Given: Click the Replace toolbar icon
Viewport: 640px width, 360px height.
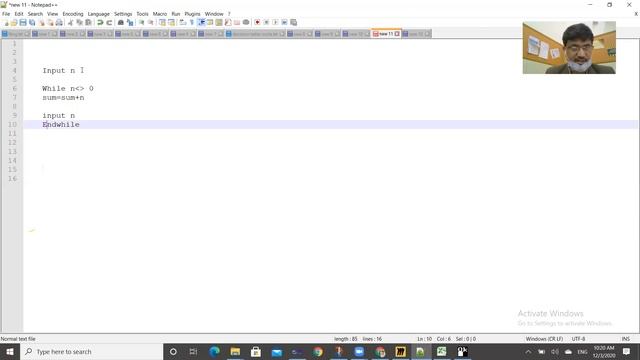Looking at the screenshot, I should [x=130, y=22].
